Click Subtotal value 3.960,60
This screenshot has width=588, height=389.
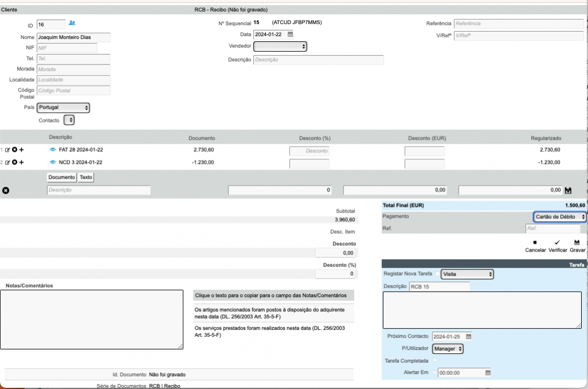pyautogui.click(x=345, y=220)
